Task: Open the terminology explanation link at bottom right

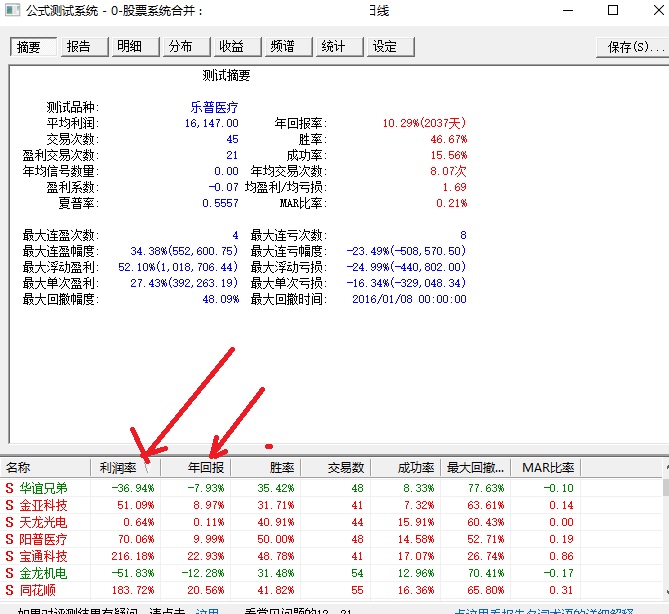Action: point(544,611)
